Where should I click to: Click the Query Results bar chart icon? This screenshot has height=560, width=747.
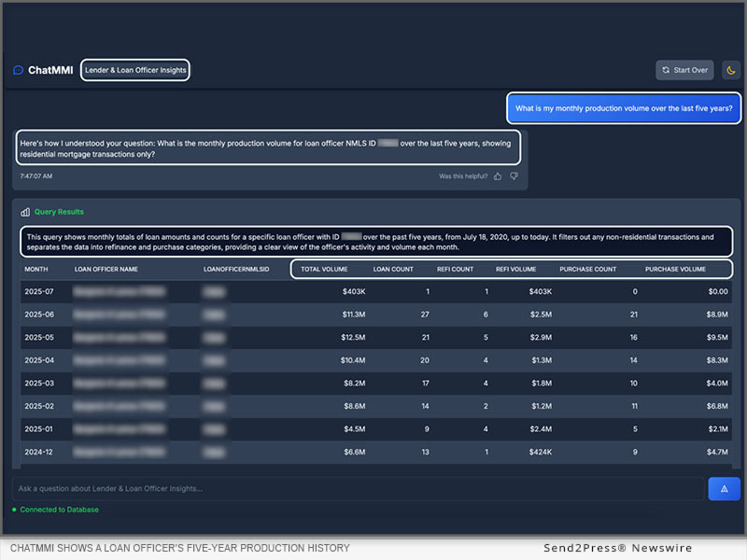(26, 212)
